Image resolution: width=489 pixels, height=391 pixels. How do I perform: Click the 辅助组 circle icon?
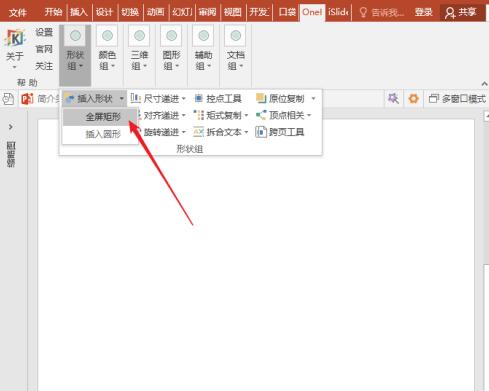pyautogui.click(x=203, y=35)
